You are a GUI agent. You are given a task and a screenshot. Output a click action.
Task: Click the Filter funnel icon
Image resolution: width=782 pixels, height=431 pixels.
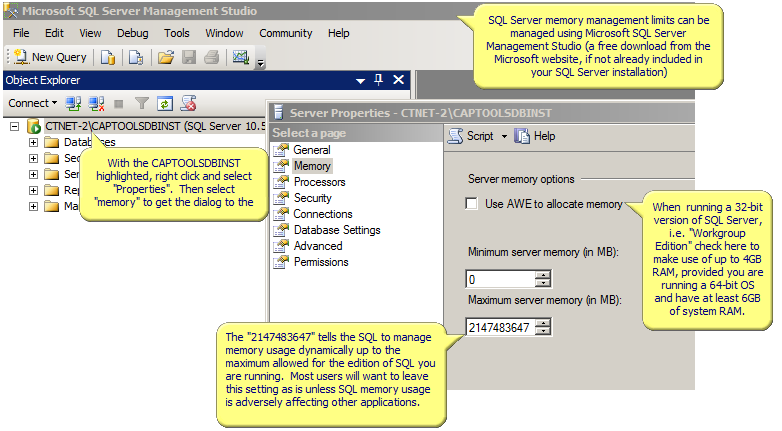(x=142, y=103)
